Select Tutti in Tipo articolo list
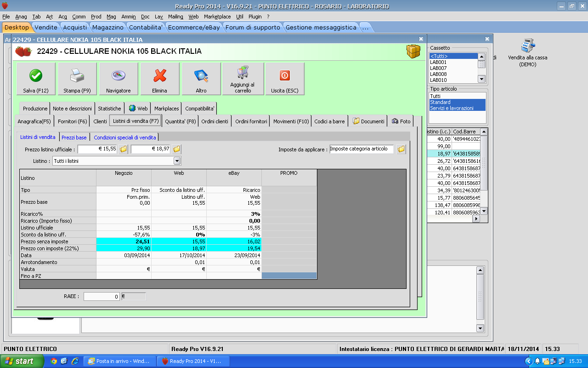 coord(457,96)
